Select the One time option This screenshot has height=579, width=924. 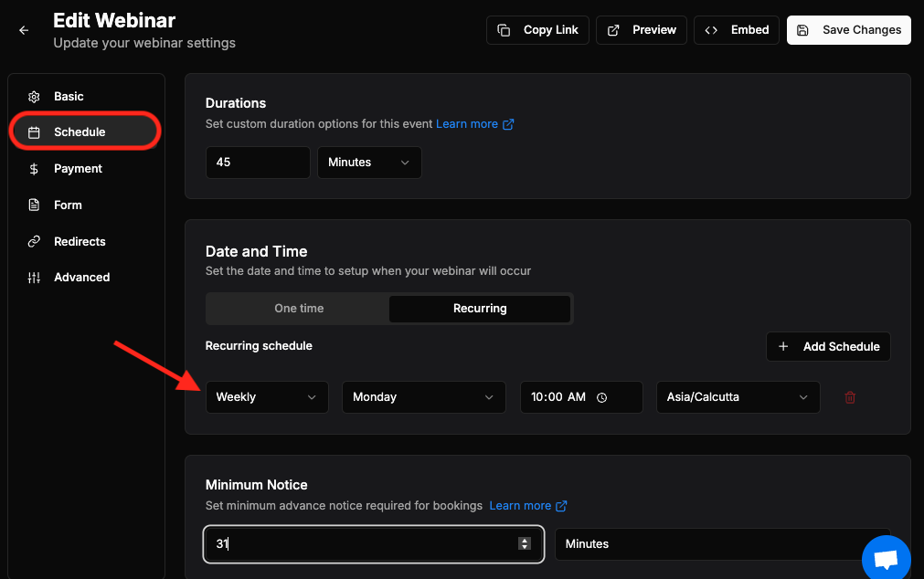click(299, 308)
